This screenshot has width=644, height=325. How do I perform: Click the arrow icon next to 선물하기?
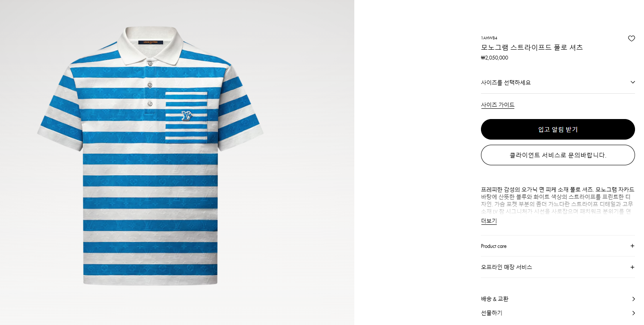point(633,313)
